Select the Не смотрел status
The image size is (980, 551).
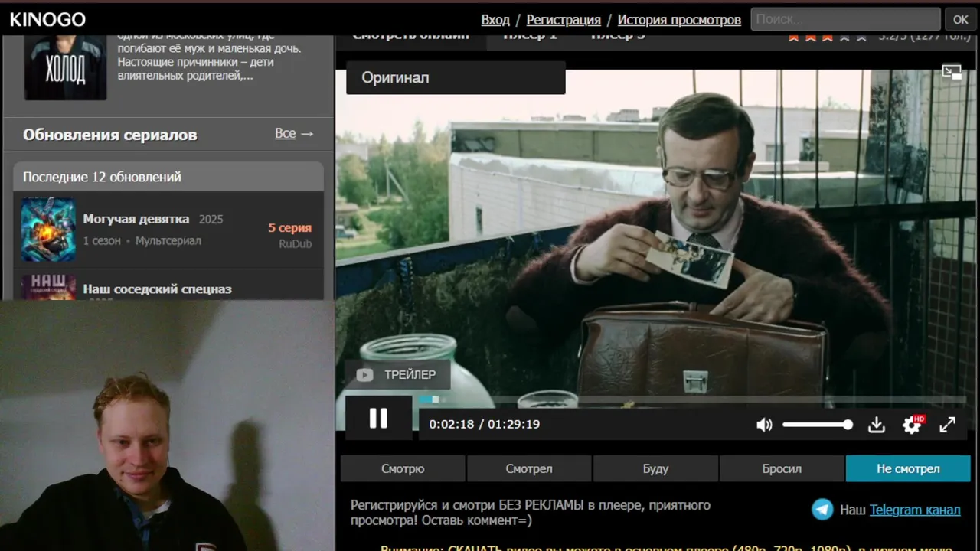point(908,468)
